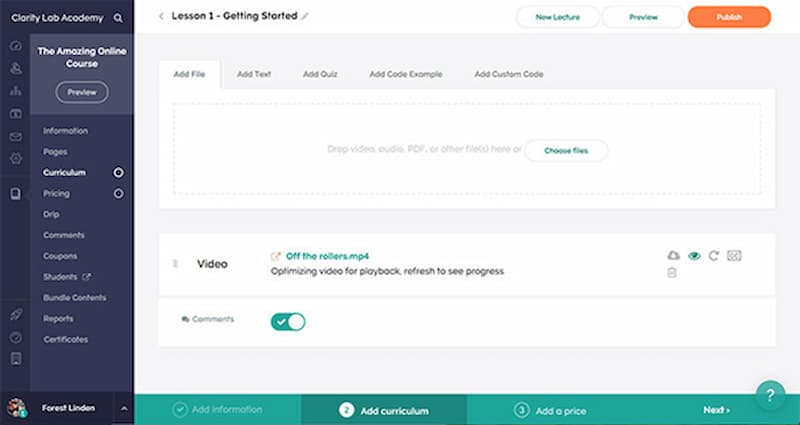Select the Add File tab
The height and width of the screenshot is (425, 800).
[189, 74]
